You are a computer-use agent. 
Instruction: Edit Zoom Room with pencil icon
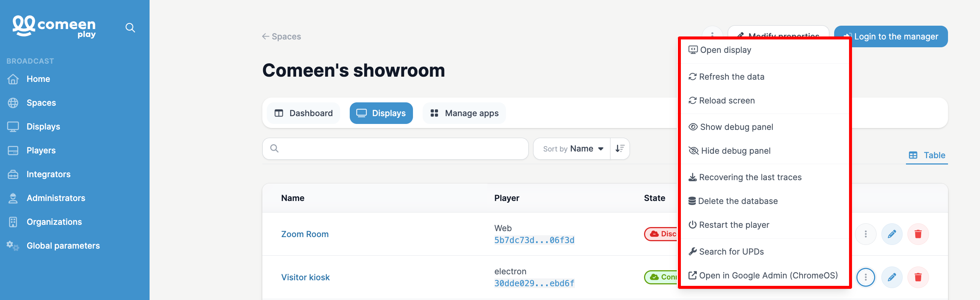pos(892,234)
